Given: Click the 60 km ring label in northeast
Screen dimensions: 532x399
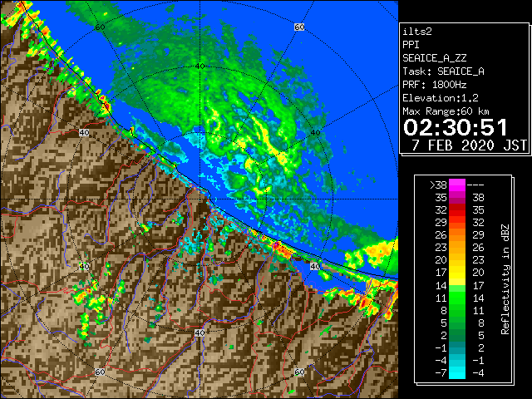Looking at the screenshot, I should pos(299,27).
